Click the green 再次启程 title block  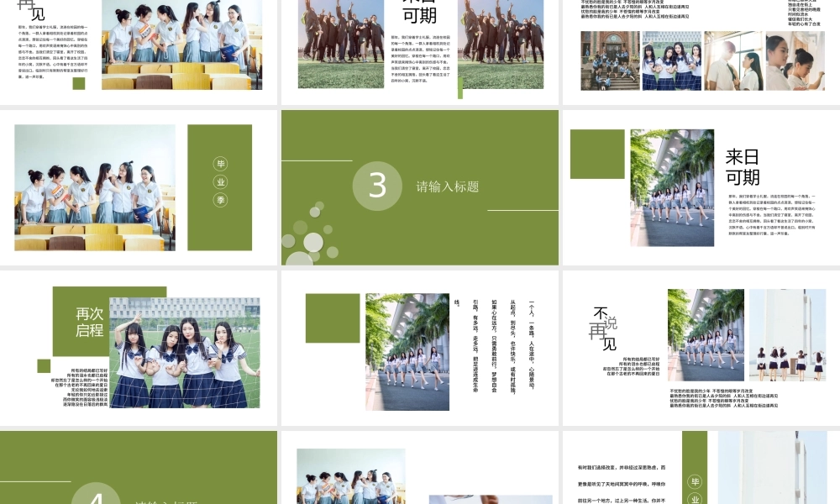tap(88, 323)
